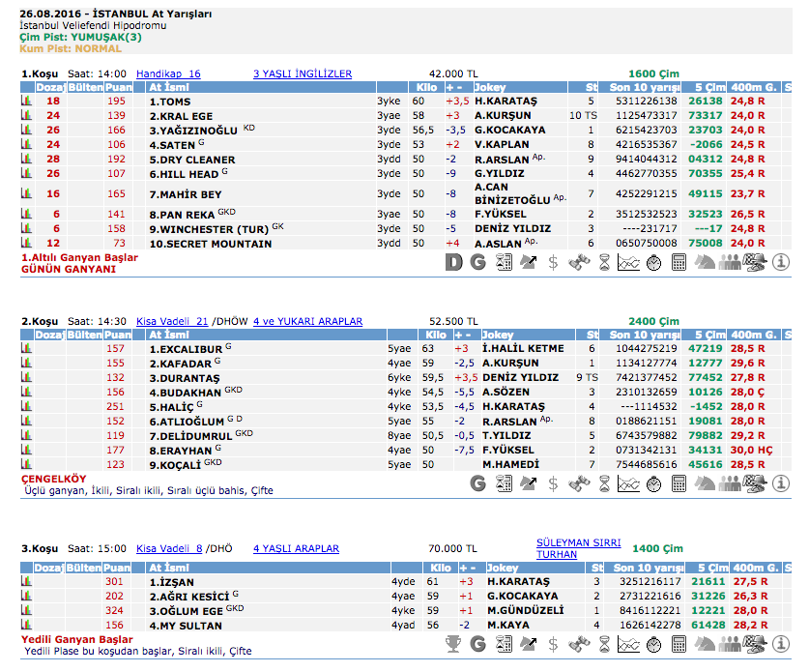The width and height of the screenshot is (809, 672).
Task: Open the line chart icon for race 2
Action: 629,482
